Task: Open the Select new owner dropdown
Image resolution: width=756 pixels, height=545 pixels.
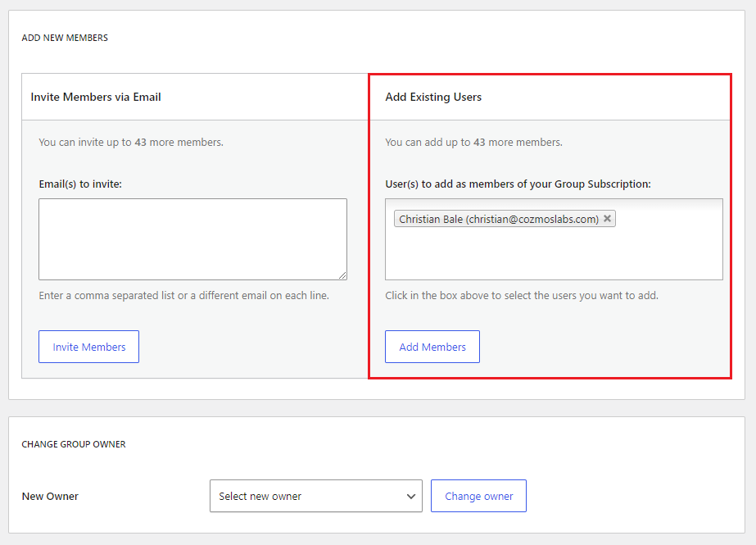Action: 316,496
